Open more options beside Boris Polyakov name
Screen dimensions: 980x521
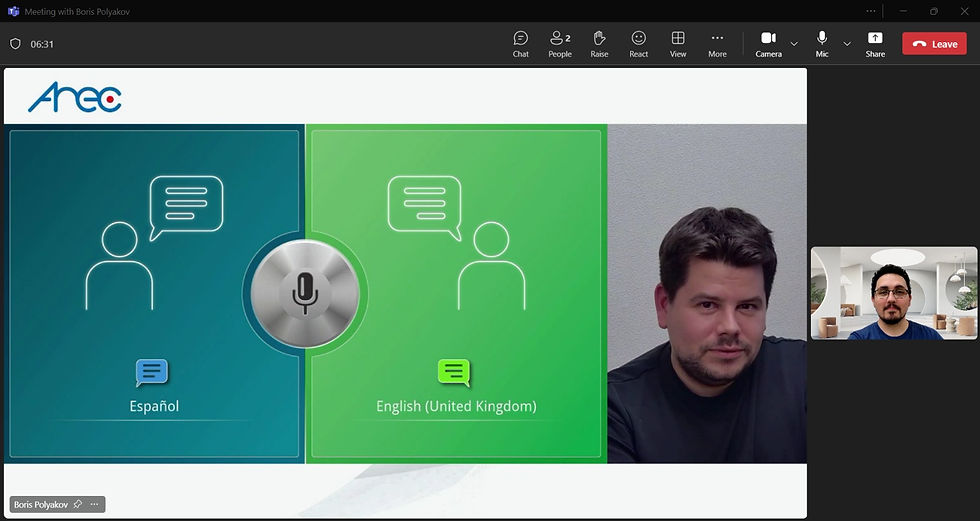tap(94, 504)
